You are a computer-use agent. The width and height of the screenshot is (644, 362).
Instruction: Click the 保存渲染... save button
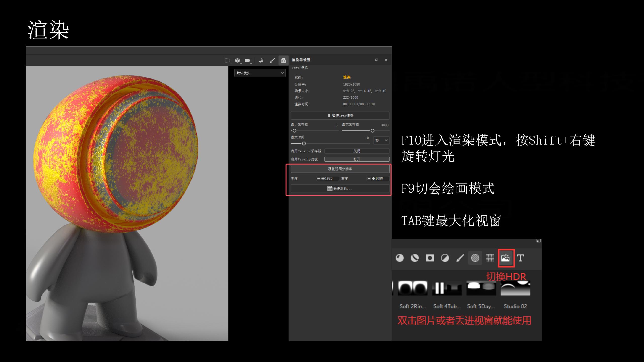pyautogui.click(x=340, y=188)
